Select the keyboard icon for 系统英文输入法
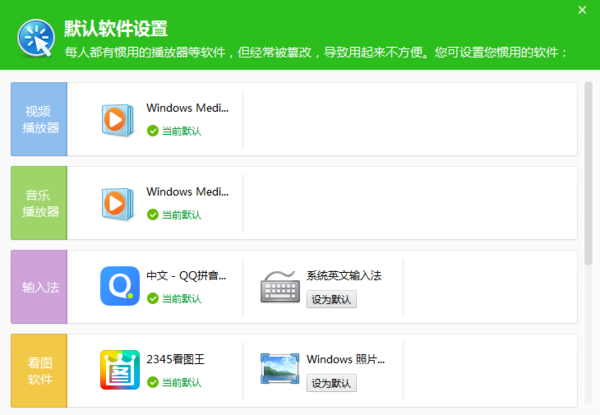600x415 pixels. pos(280,286)
